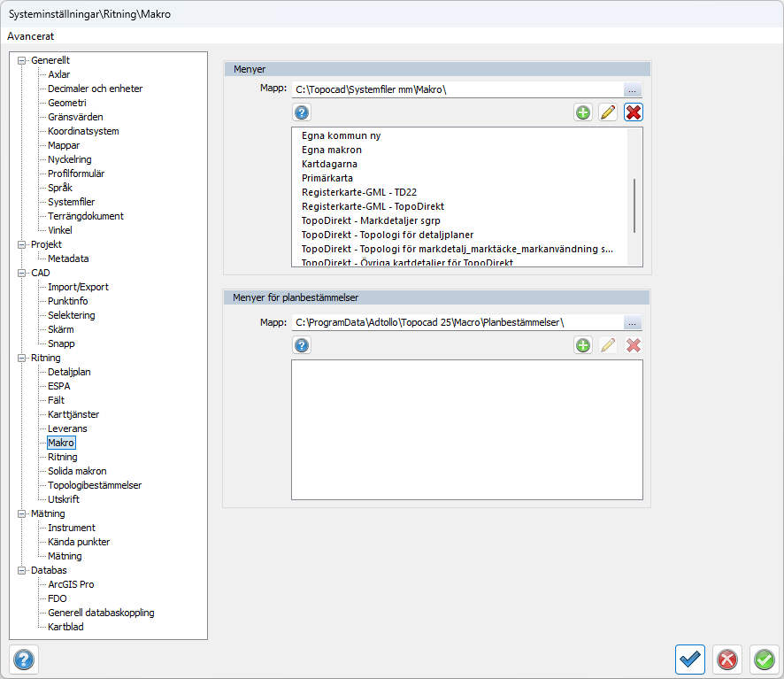Click the green add button in Menyer section

[583, 112]
